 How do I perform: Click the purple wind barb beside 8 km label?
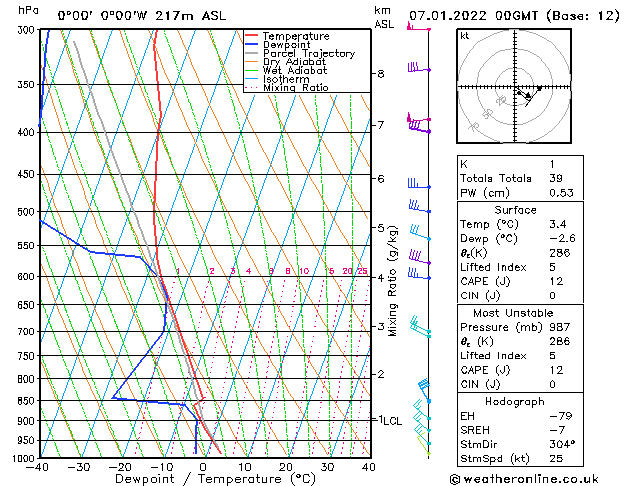click(419, 67)
